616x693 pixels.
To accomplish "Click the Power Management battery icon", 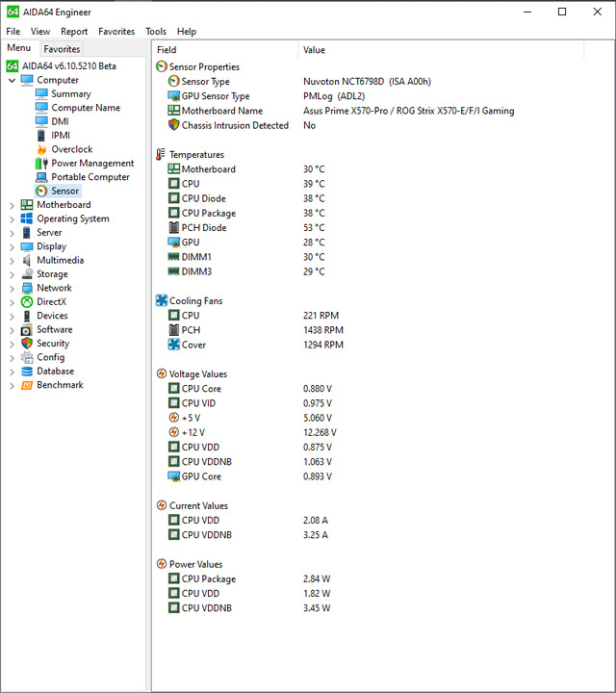I will click(41, 163).
